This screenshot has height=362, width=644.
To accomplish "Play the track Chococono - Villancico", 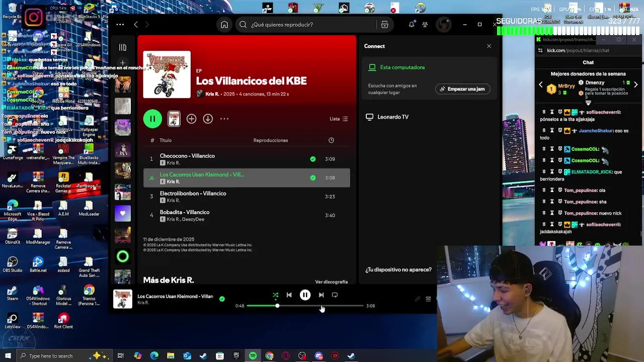I will click(x=247, y=159).
